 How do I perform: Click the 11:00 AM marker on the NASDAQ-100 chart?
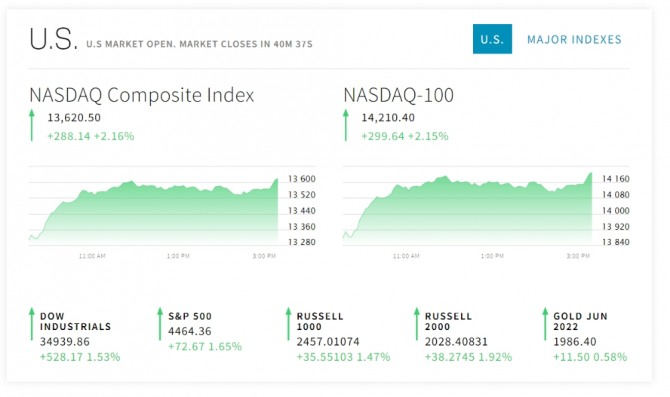[406, 256]
